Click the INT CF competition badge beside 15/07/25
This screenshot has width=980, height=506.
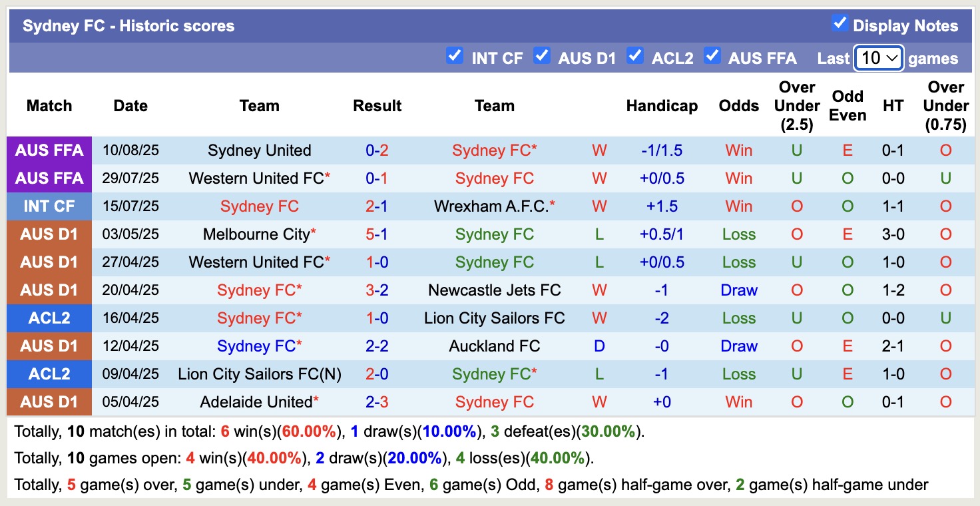pyautogui.click(x=49, y=206)
